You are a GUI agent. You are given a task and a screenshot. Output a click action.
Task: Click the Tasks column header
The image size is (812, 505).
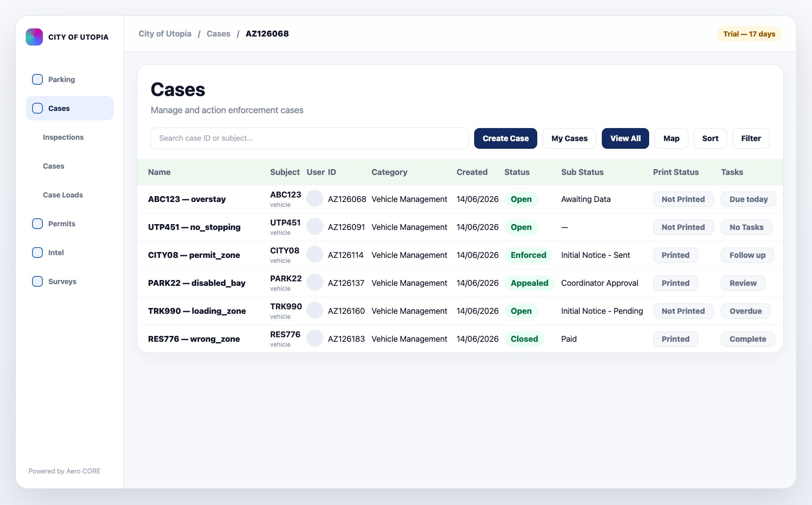pos(732,172)
